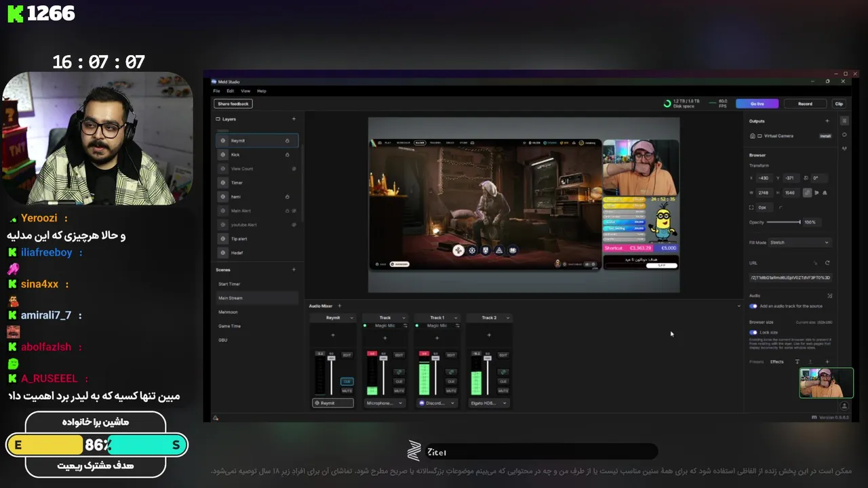Toggle visibility of the youtube Alert layer
868x488 pixels.
[294, 224]
